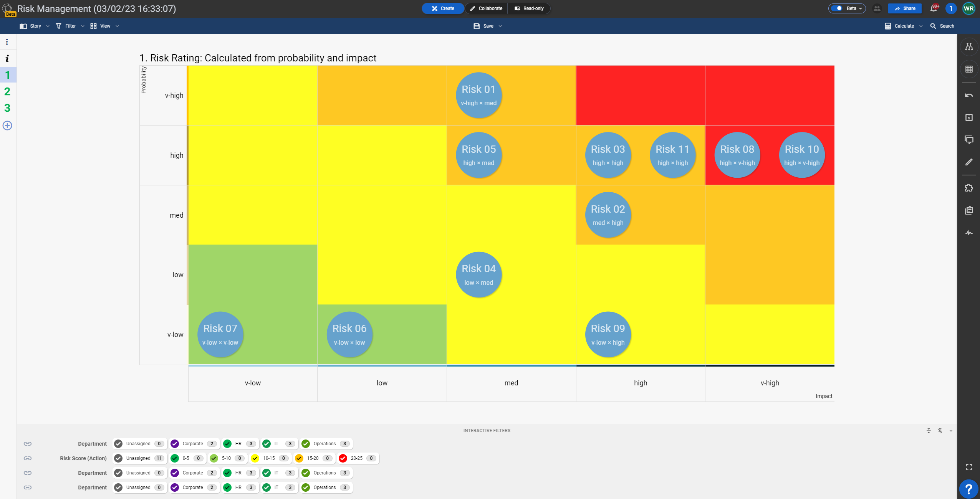Click the Create button
This screenshot has height=499, width=980.
tap(442, 8)
